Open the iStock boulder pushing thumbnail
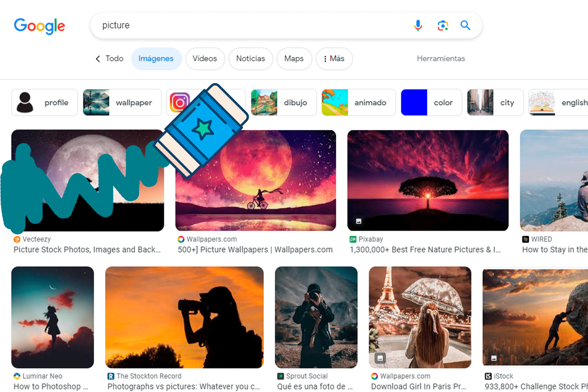This screenshot has width=588, height=392. pos(535,317)
